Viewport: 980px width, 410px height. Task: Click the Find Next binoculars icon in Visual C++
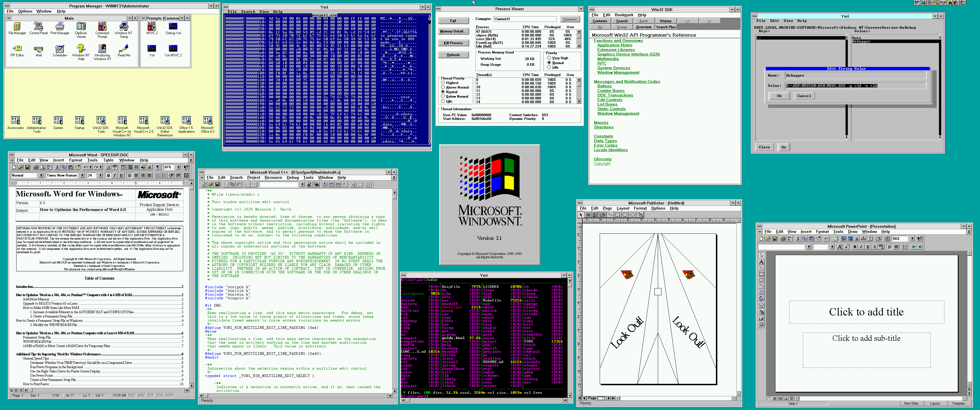[310, 184]
